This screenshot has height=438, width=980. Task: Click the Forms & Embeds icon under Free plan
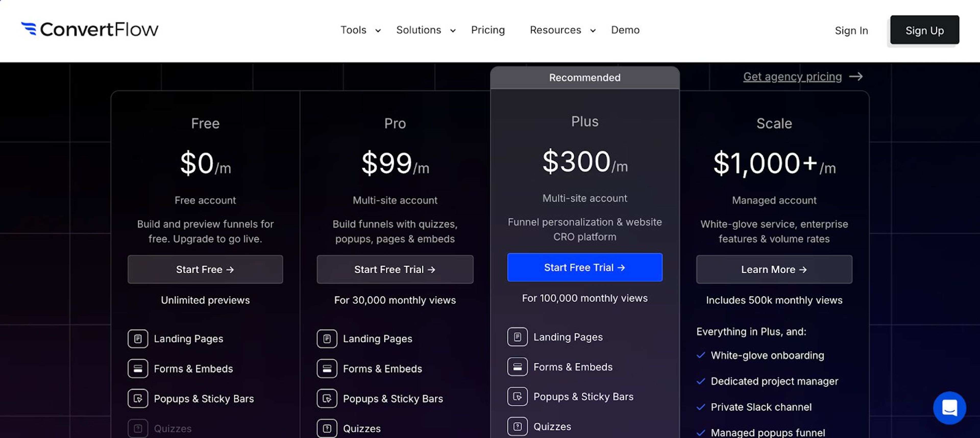tap(138, 368)
